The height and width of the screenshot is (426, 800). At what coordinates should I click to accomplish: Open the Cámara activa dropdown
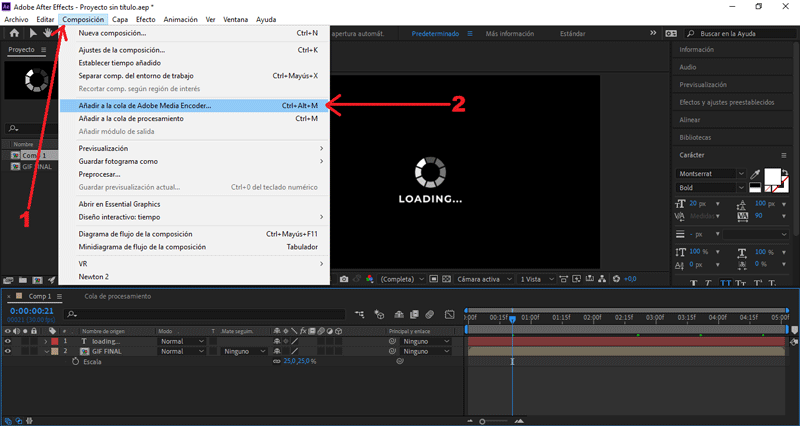(x=484, y=279)
